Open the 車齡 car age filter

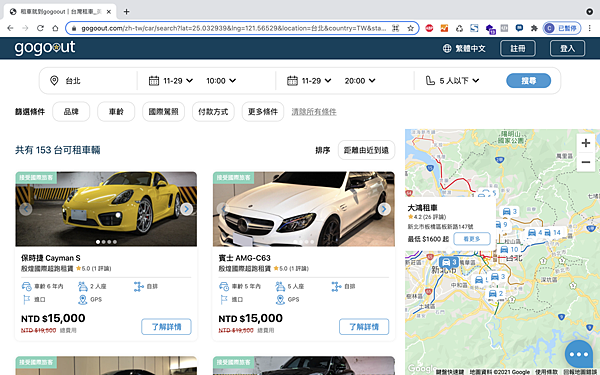(x=116, y=112)
